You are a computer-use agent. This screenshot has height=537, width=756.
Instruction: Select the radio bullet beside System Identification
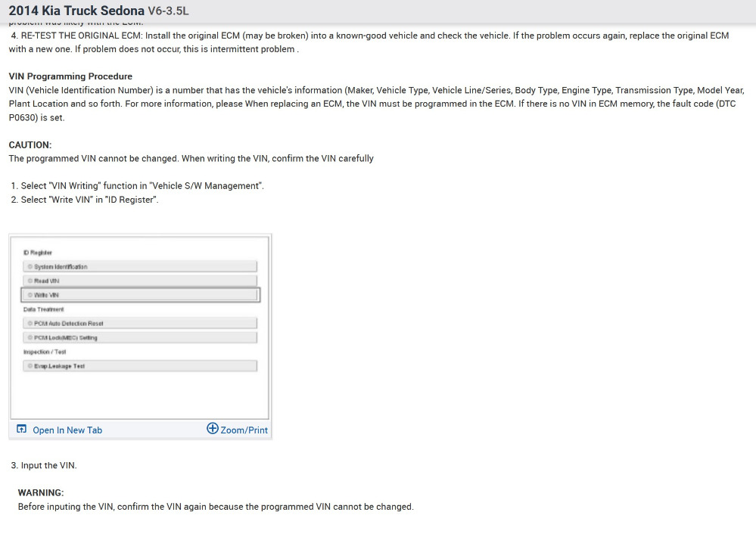tap(30, 267)
